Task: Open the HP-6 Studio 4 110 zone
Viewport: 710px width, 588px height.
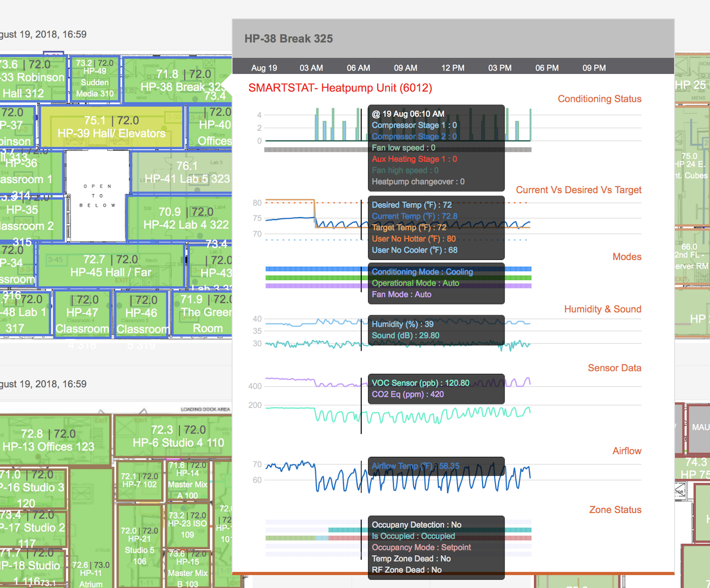Action: [x=178, y=436]
